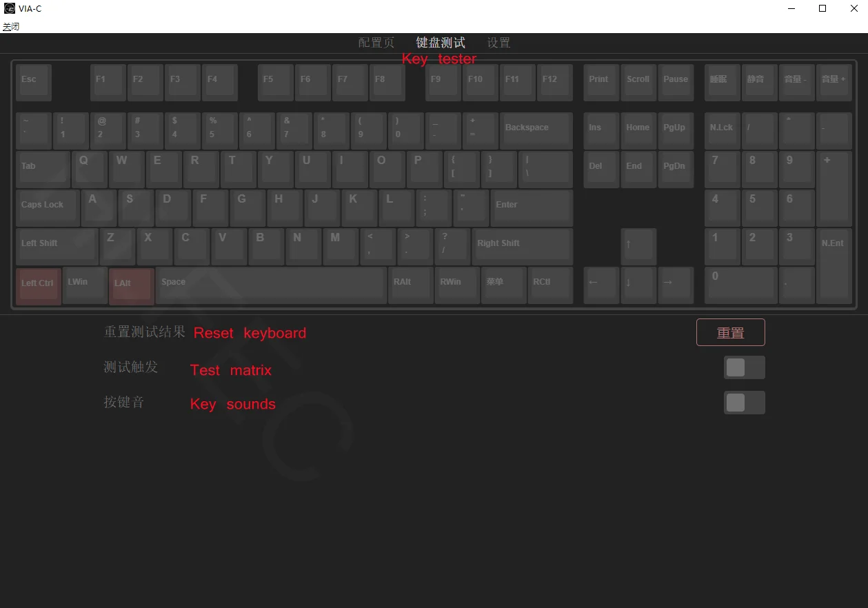Select the up arrow key

[638, 247]
